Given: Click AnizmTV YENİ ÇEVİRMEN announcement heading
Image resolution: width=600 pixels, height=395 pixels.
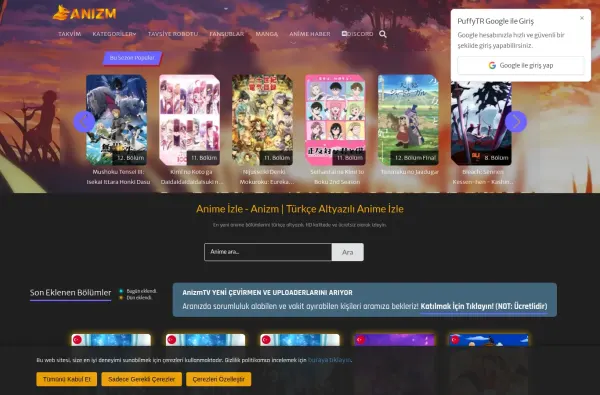Looking at the screenshot, I should click(267, 292).
